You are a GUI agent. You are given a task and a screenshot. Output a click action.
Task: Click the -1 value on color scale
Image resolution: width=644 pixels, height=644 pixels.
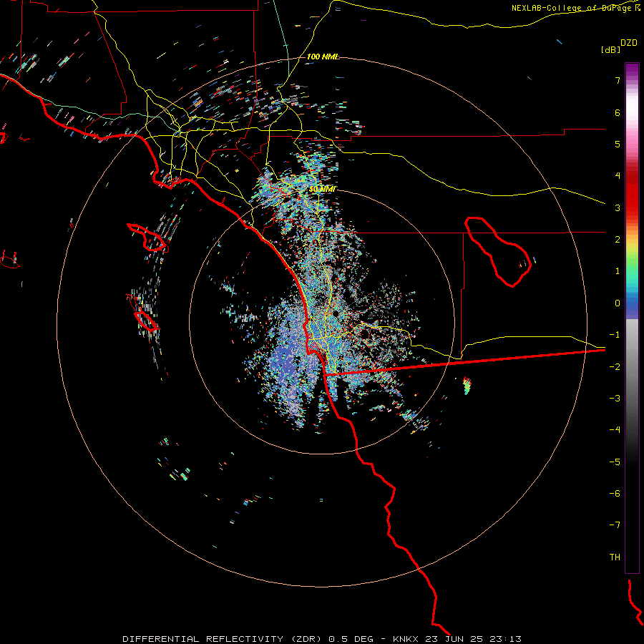(x=615, y=335)
